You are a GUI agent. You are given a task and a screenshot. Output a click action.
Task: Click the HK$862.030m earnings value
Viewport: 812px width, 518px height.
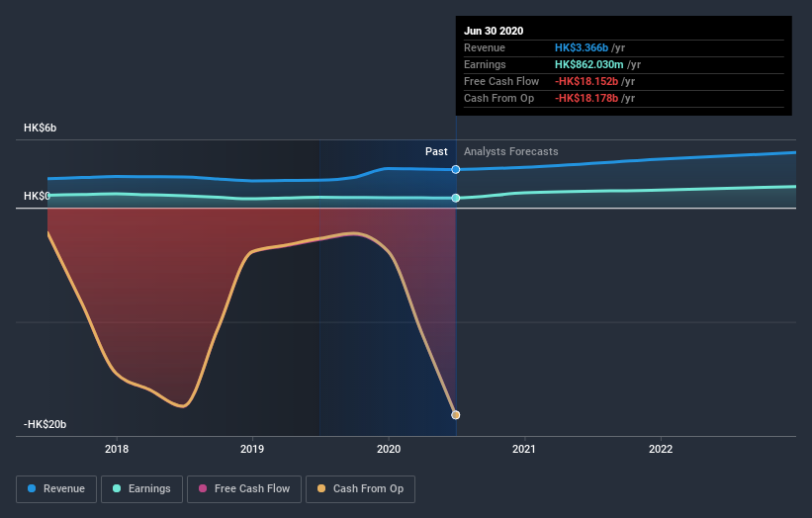589,64
